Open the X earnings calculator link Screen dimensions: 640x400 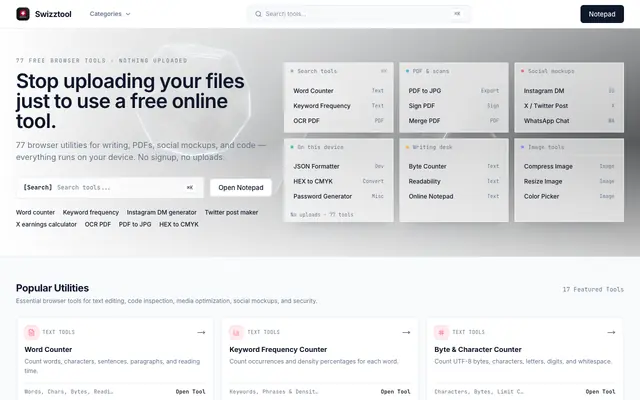46,224
